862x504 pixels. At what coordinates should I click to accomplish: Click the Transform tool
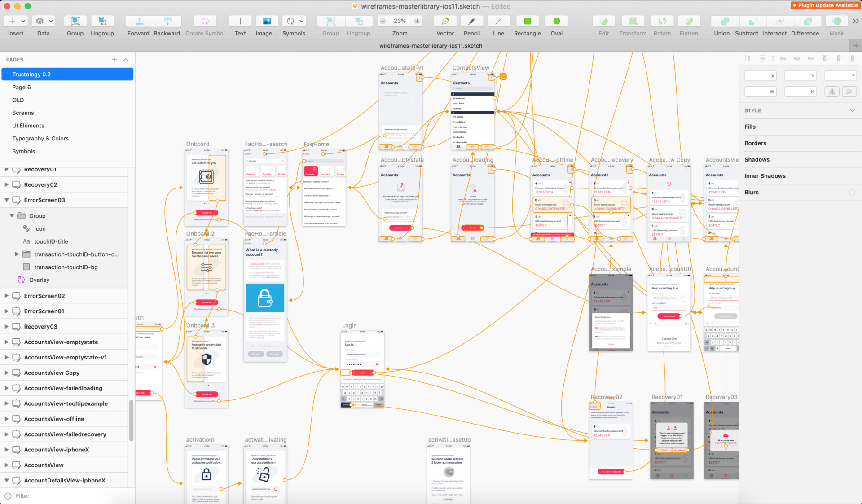pyautogui.click(x=633, y=21)
